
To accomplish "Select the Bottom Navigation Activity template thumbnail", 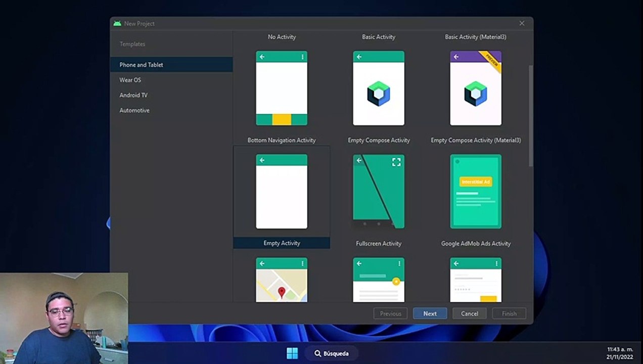I will click(x=282, y=88).
